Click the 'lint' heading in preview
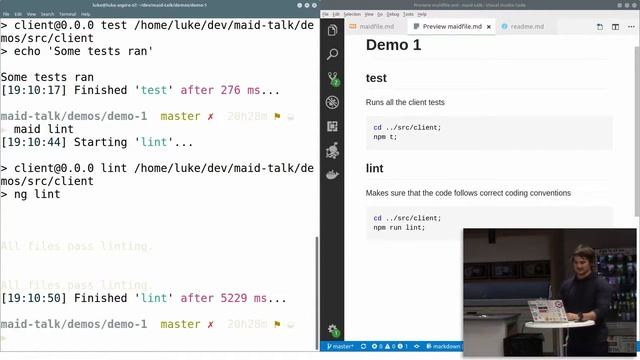Screen dimensions: 640x360 point(374,168)
